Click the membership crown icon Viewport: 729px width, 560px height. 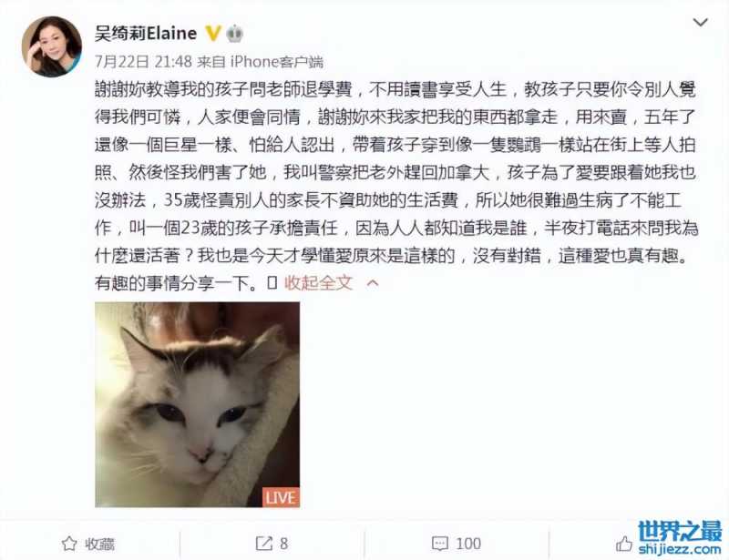pos(235,33)
